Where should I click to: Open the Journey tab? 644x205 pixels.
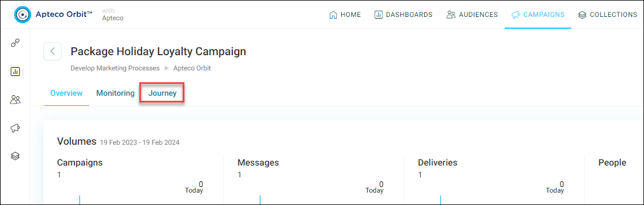point(162,93)
